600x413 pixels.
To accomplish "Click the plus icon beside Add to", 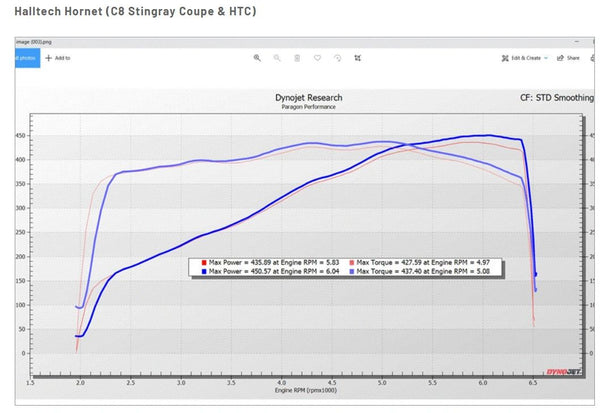I will 48,58.
